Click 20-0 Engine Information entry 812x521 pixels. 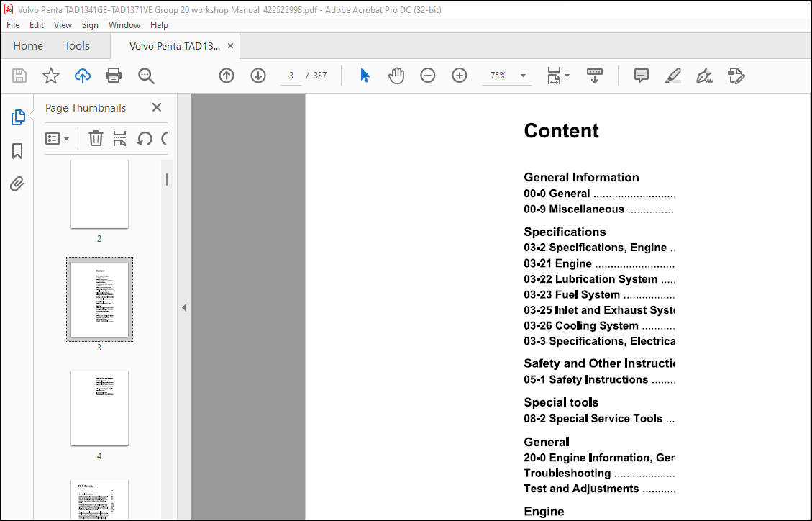598,458
